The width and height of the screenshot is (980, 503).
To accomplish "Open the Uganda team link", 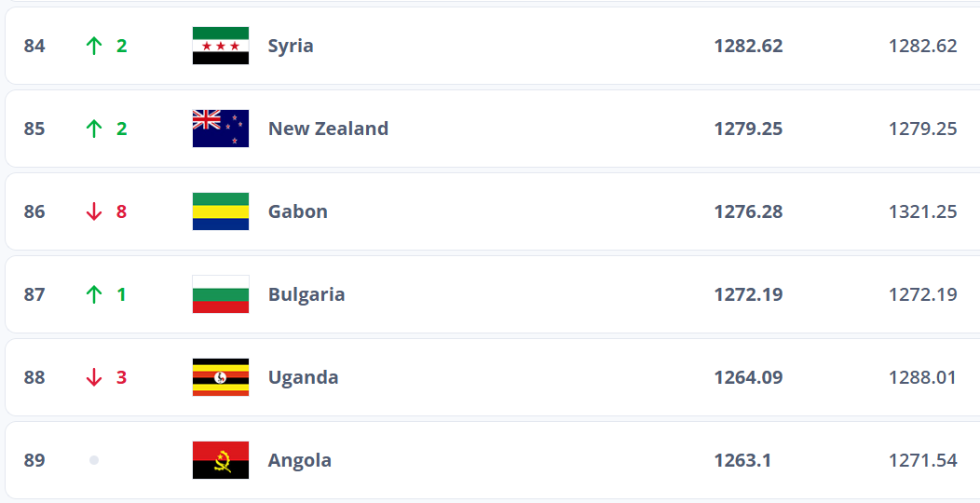I will 303,377.
